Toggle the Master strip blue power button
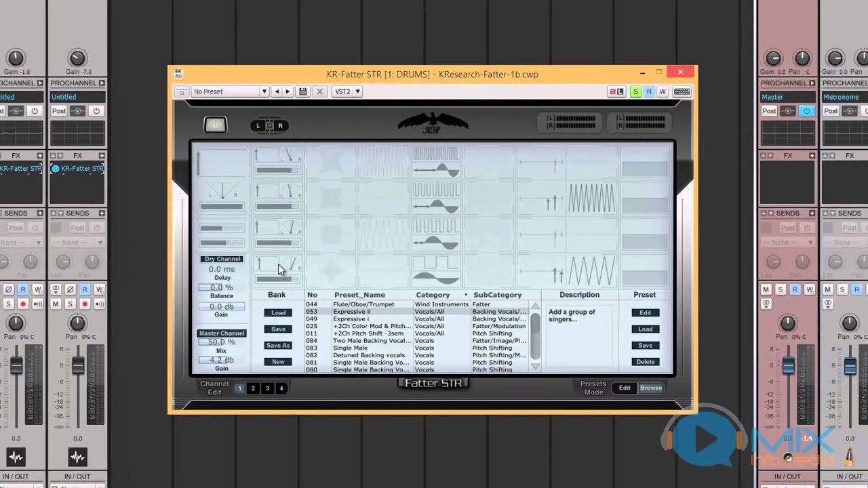This screenshot has width=868, height=488. [x=806, y=110]
